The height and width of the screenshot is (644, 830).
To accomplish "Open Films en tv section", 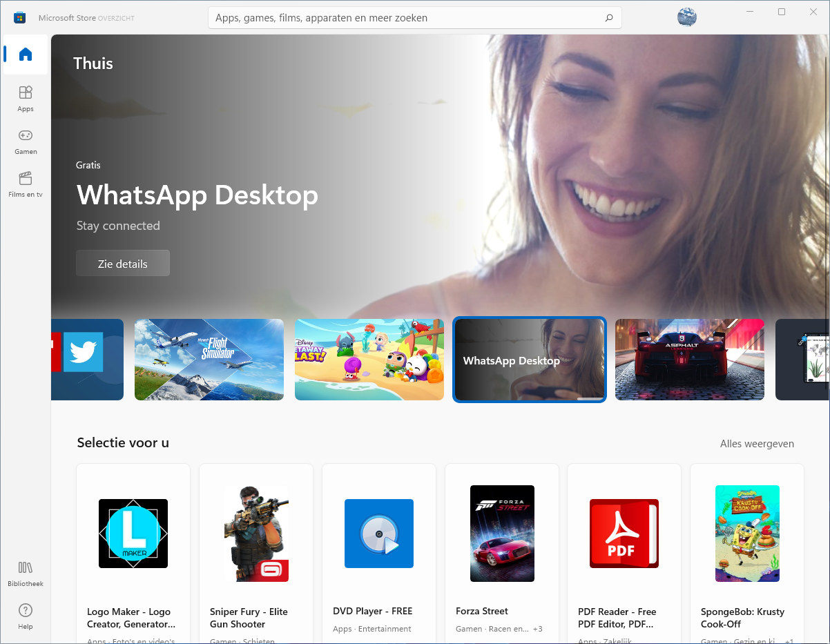I will pyautogui.click(x=26, y=184).
